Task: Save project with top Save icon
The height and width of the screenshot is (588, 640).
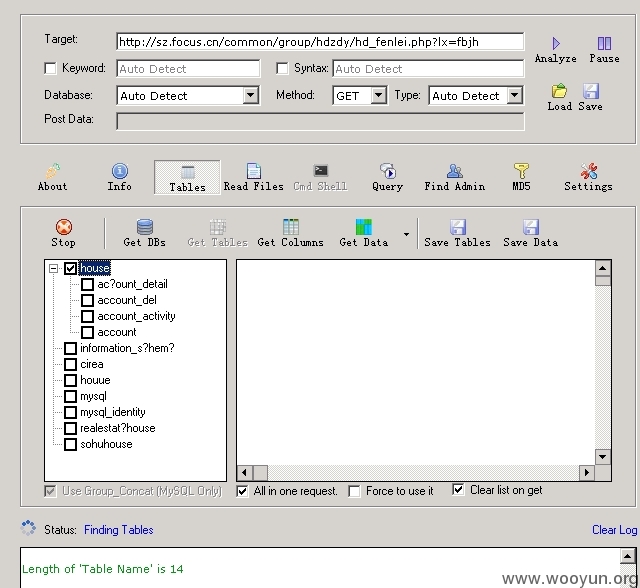Action: tap(590, 98)
